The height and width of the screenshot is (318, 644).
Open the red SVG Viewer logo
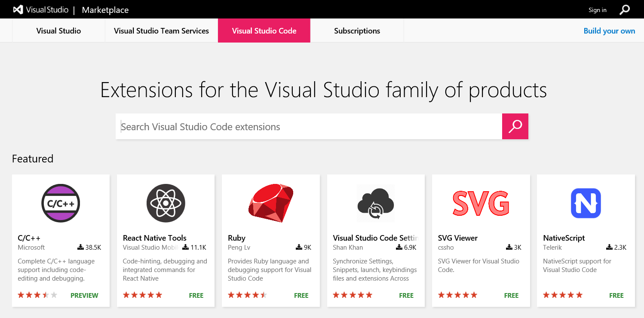481,203
